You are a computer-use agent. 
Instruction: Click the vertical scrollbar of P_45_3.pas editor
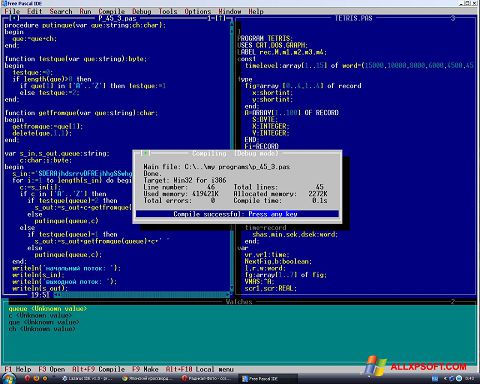pos(232,155)
